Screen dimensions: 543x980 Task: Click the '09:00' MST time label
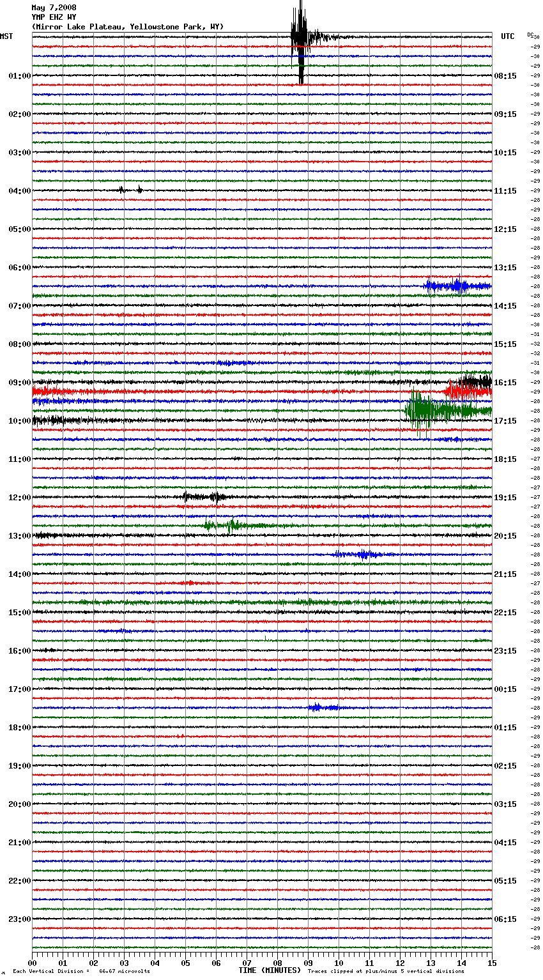click(x=20, y=383)
